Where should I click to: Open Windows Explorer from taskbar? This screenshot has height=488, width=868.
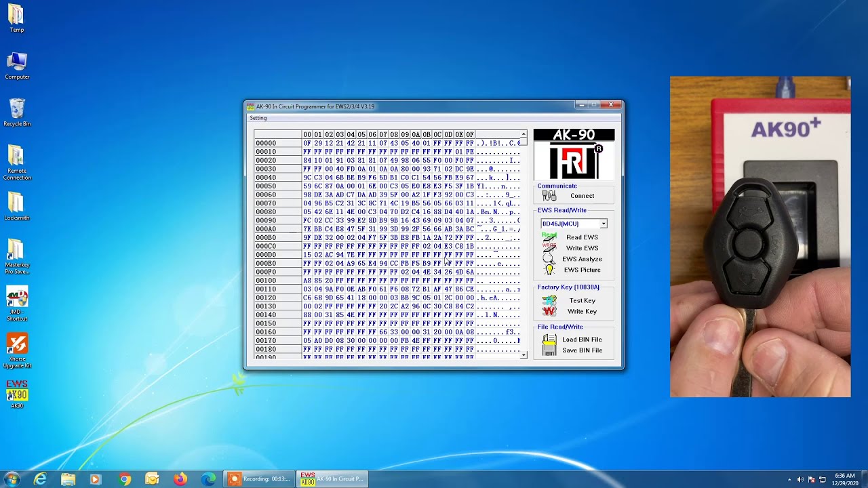68,479
